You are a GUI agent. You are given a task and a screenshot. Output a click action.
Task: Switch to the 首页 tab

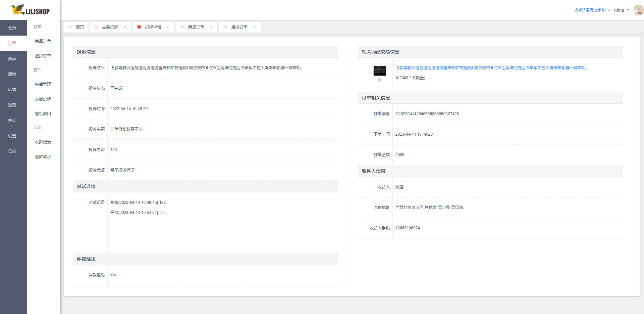tap(76, 27)
